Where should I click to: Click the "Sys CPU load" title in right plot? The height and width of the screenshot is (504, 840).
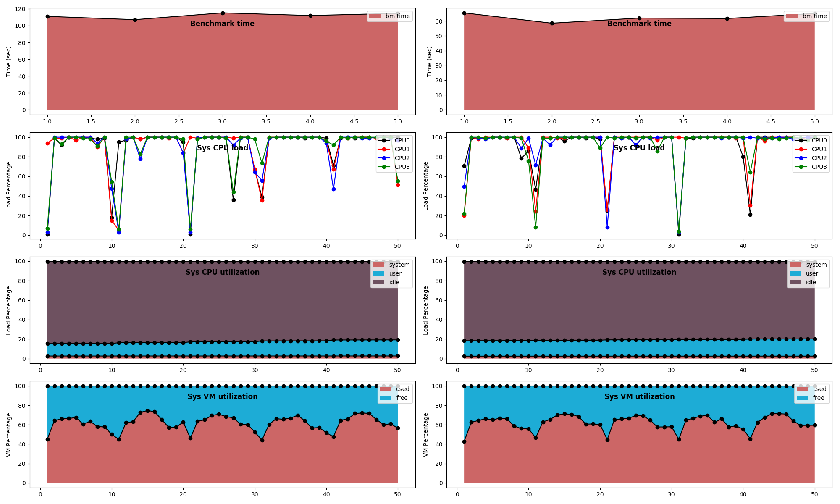coord(639,148)
